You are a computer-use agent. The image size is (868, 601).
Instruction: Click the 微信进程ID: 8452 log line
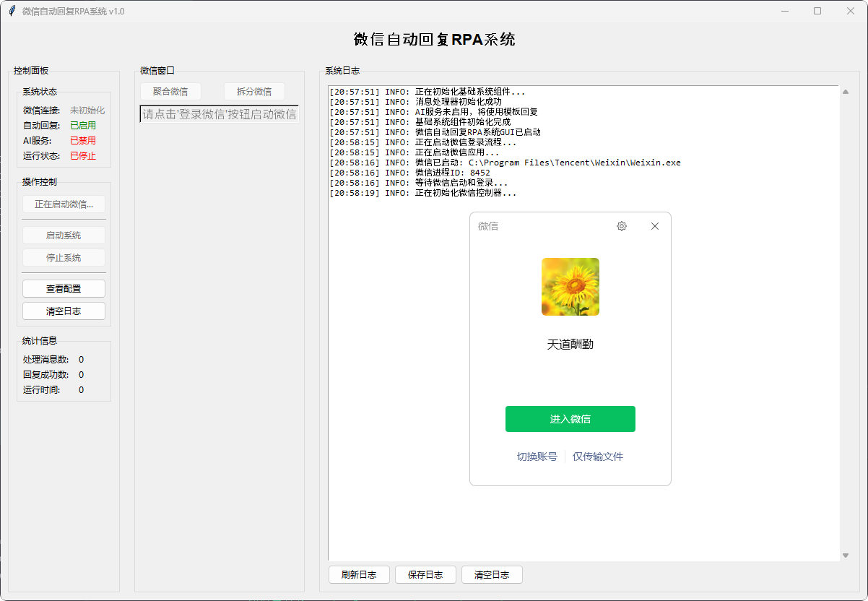409,173
